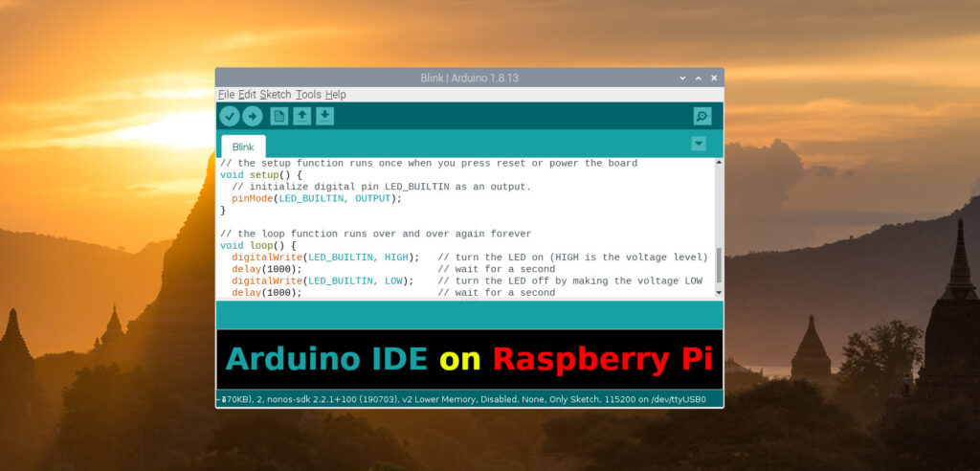The width and height of the screenshot is (980, 471).
Task: Click the Verify checkmark button
Action: coord(230,117)
